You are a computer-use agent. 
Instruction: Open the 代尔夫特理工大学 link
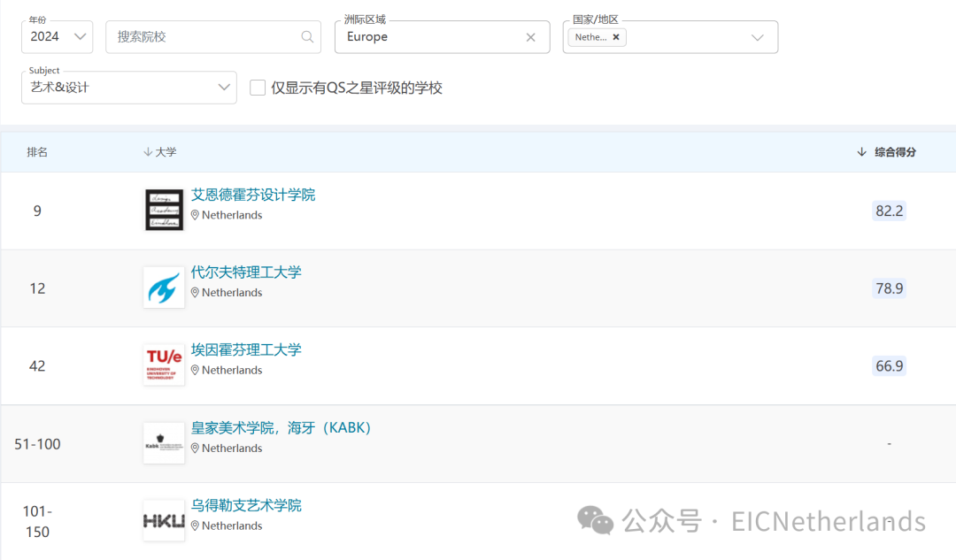point(246,272)
